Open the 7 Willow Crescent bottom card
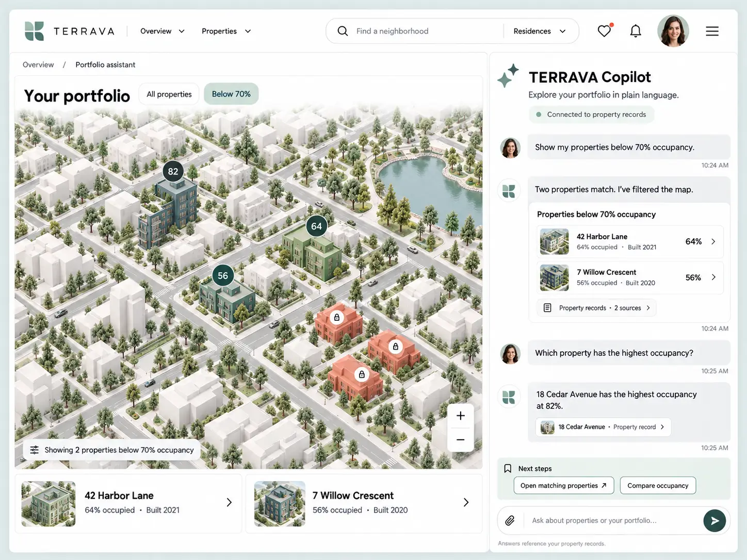747x560 pixels. (x=364, y=503)
